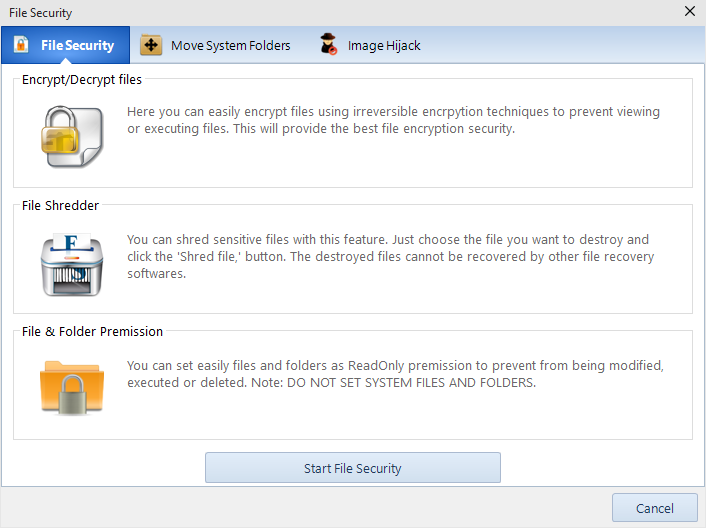Open the Image Hijack tab
Viewport: 706px width, 528px height.
coord(370,45)
